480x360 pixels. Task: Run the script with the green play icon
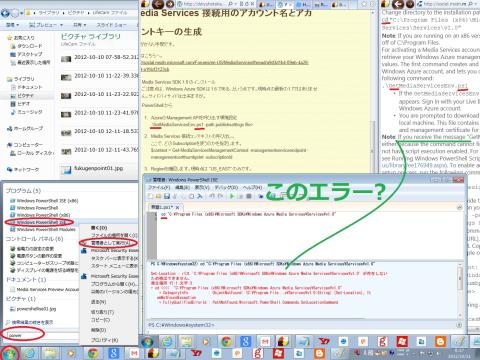pos(232,196)
